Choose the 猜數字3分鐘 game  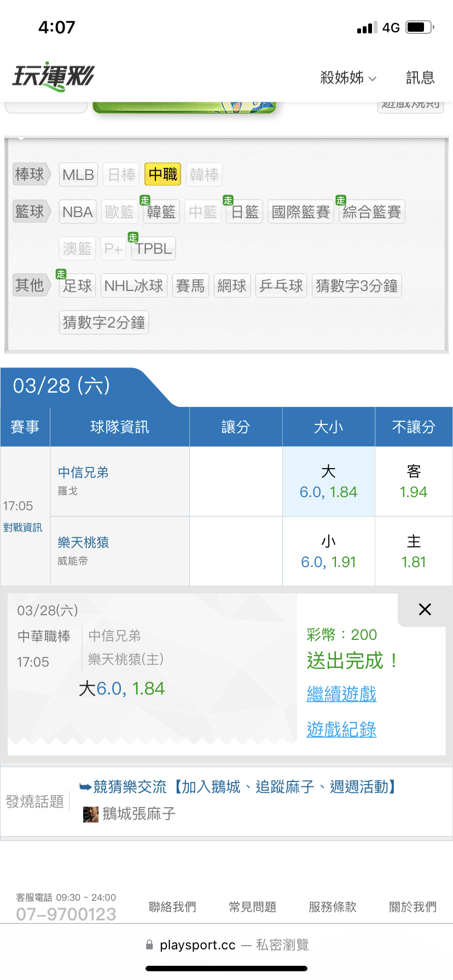click(357, 285)
